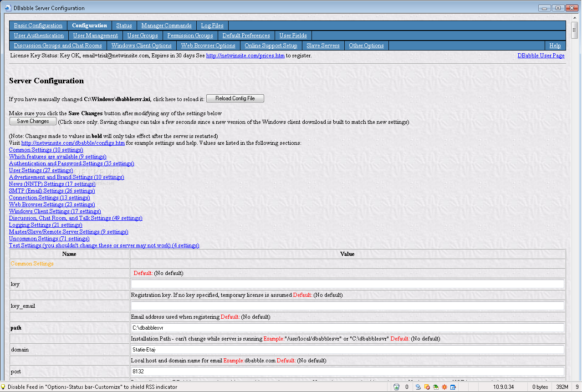Click the key input field
Viewport: 582px width, 392px height.
click(x=347, y=284)
